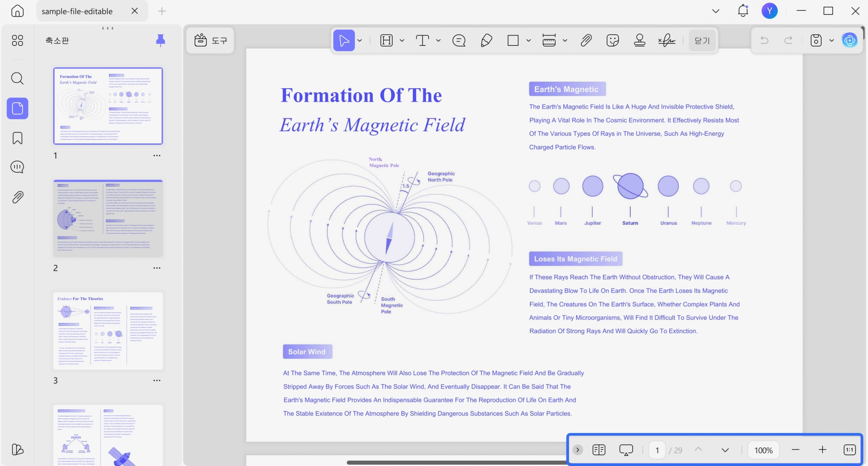Screen dimensions: 868x466
Task: Select the pencil drawing tool
Action: 486,41
